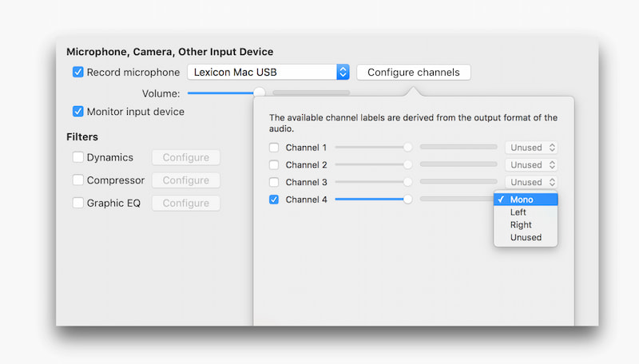Screen dimensions: 639x364
Task: Choose Left in the channel menu
Action: click(x=518, y=212)
